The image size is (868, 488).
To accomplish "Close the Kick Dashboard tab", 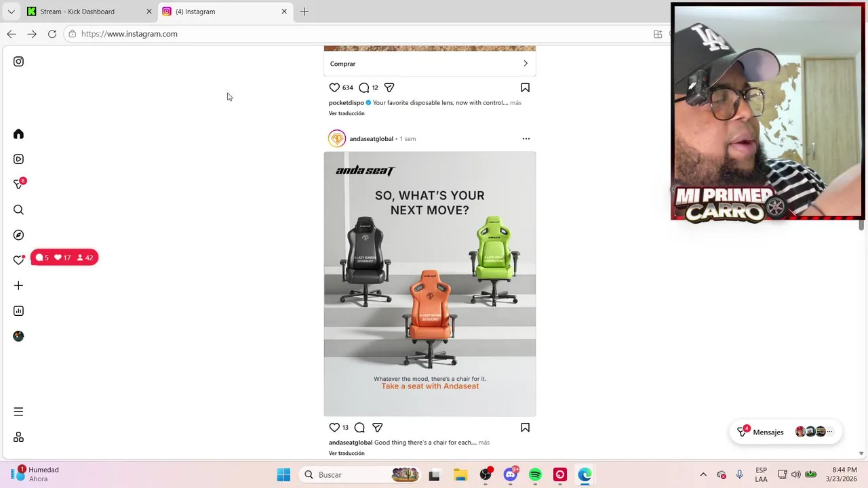I will tap(149, 12).
